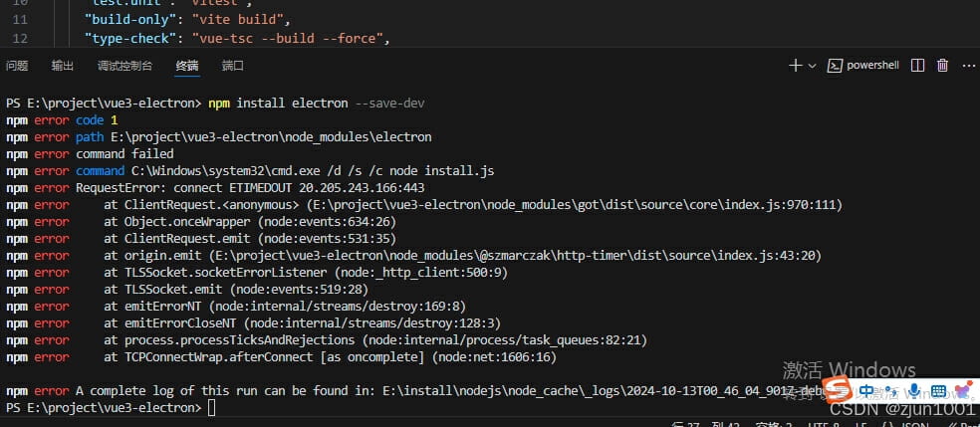This screenshot has height=427, width=980.
Task: Open the Sogou soft keyboard icon
Action: click(939, 391)
